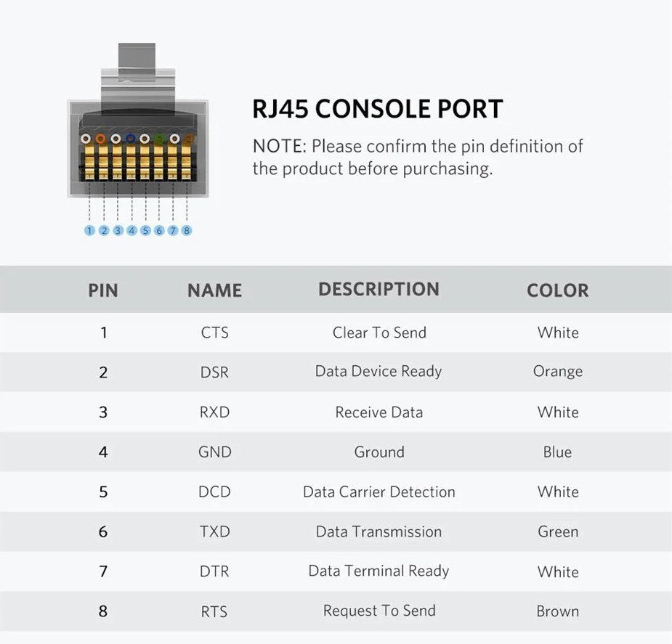Click the COLOR column header
Image resolution: width=672 pixels, height=644 pixels.
point(557,290)
